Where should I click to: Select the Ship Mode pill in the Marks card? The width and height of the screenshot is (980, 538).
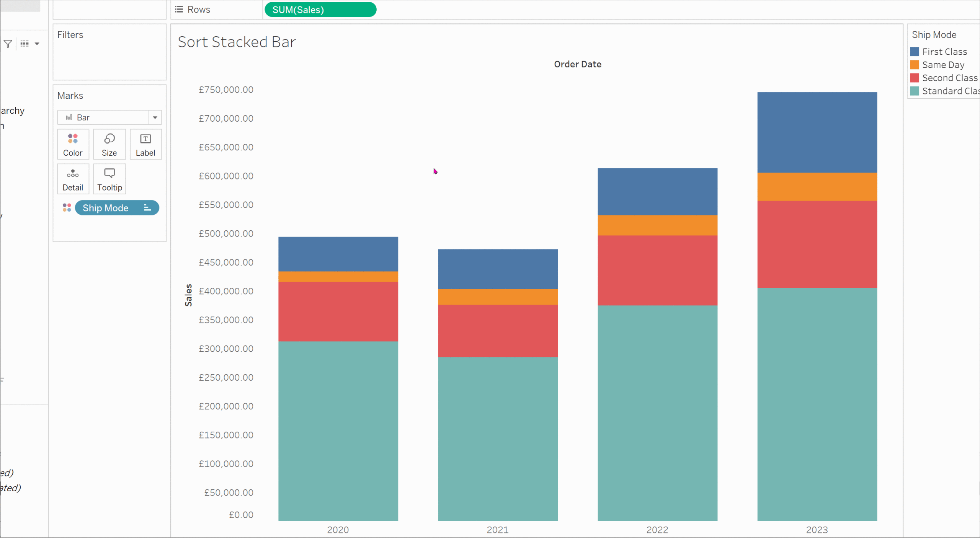pos(106,208)
